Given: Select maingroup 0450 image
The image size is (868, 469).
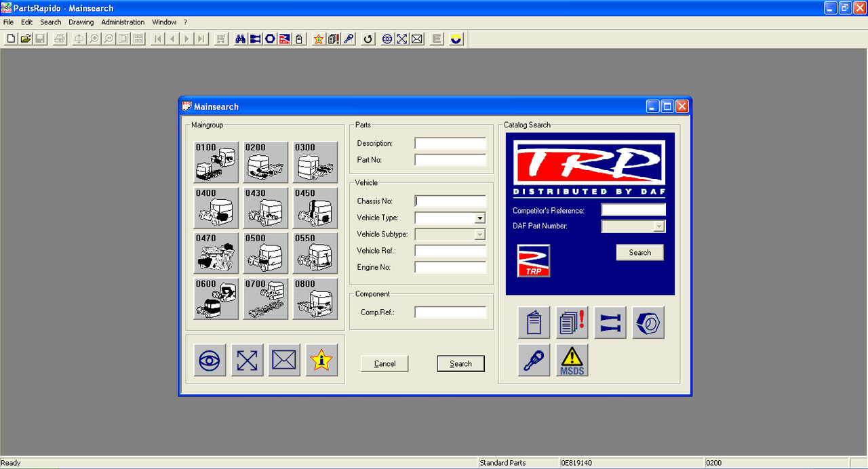Looking at the screenshot, I should [315, 207].
